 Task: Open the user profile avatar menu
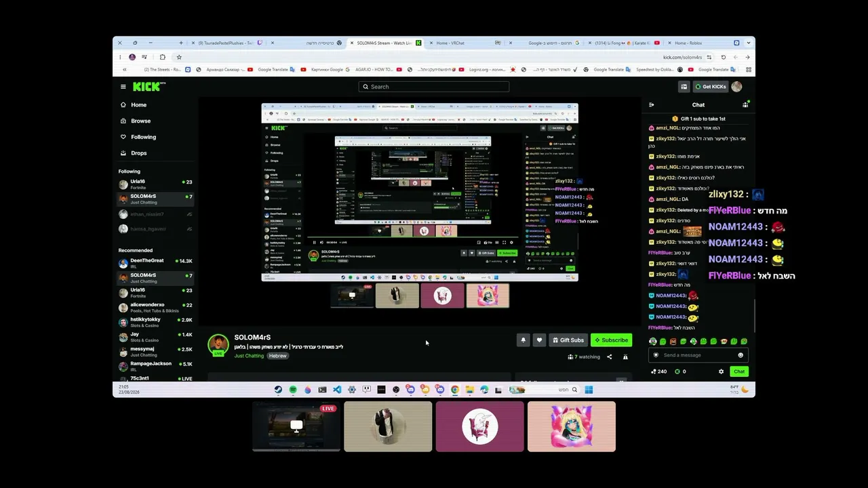736,87
